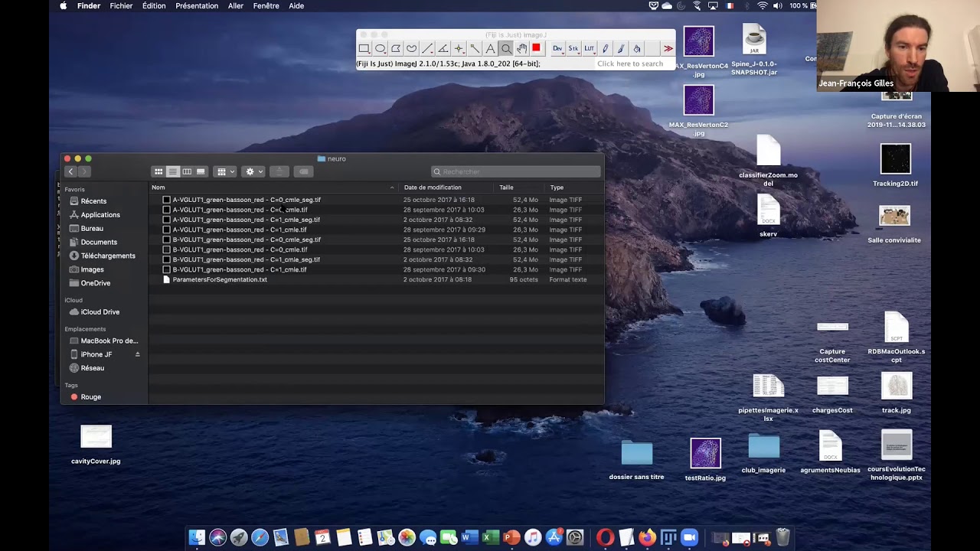The image size is (980, 551).
Task: Click the Finder share button
Action: pos(279,171)
